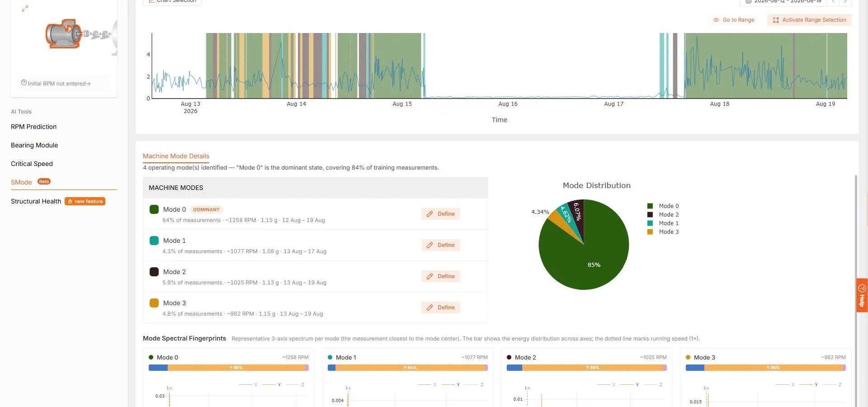Click the clock icon beside Initial RPM

tap(24, 82)
